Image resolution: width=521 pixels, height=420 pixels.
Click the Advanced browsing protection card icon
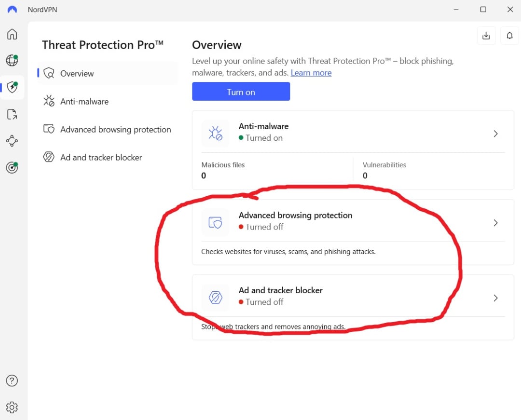215,222
